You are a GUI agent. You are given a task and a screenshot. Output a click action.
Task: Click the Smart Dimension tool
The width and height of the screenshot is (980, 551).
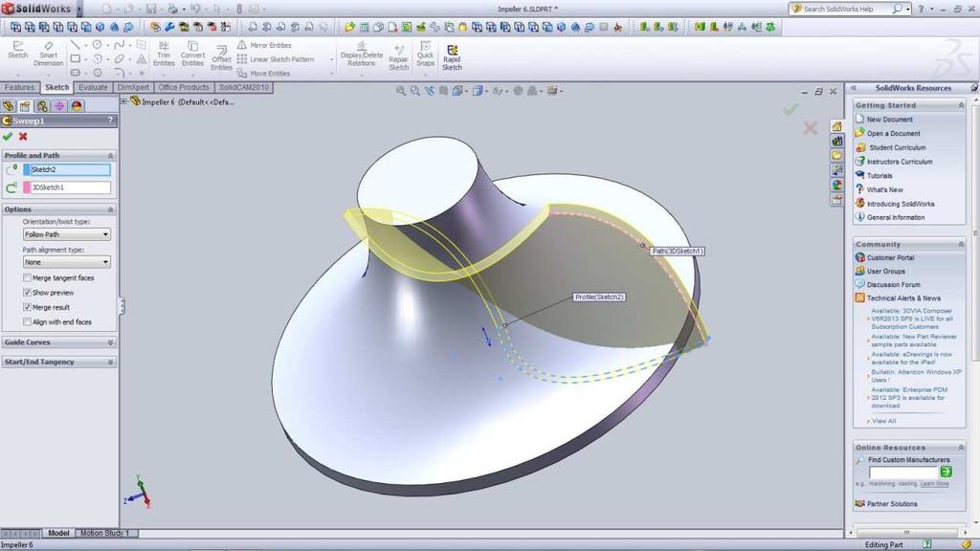(48, 54)
